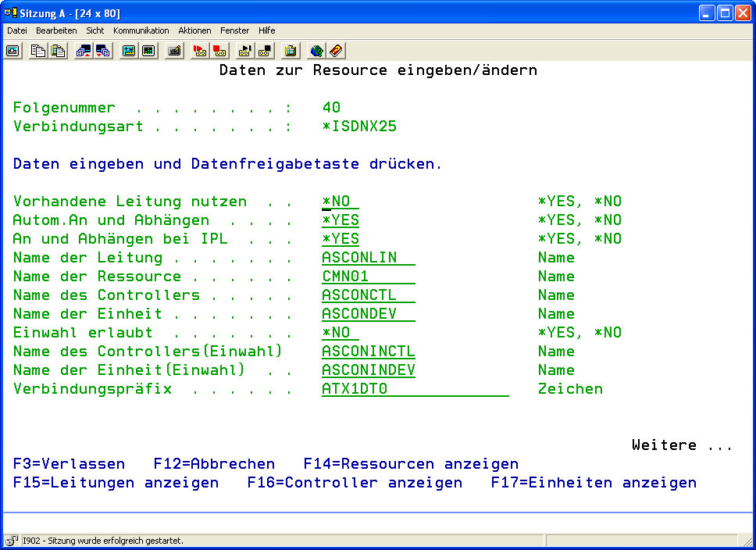Click the Name der Leitung field containing ASCONLIN
This screenshot has height=550, width=756.
368,258
